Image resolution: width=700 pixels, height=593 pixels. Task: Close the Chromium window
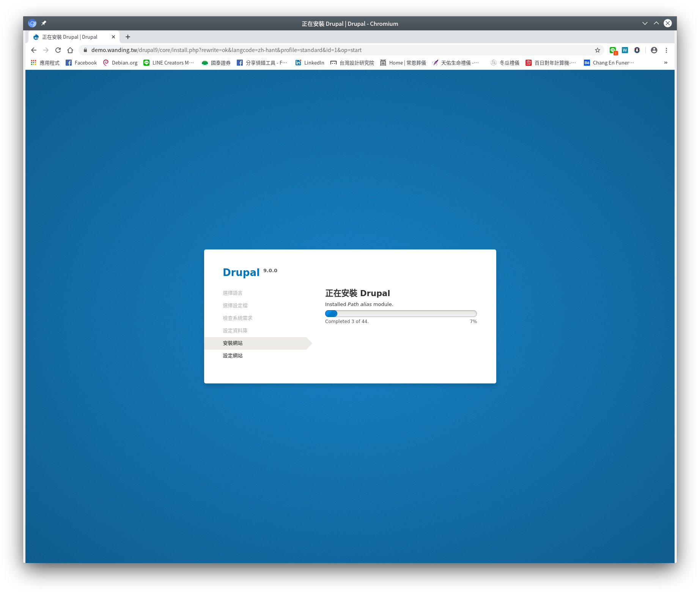click(668, 24)
